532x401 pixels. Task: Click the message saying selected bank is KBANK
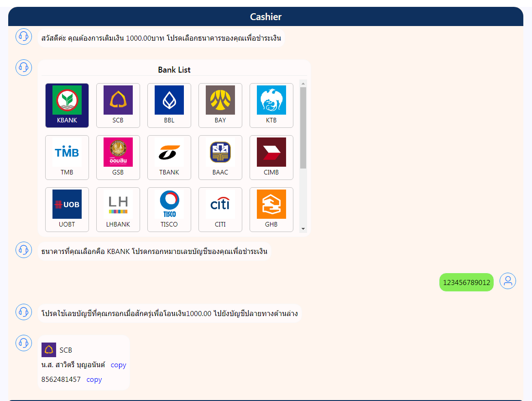click(x=154, y=251)
